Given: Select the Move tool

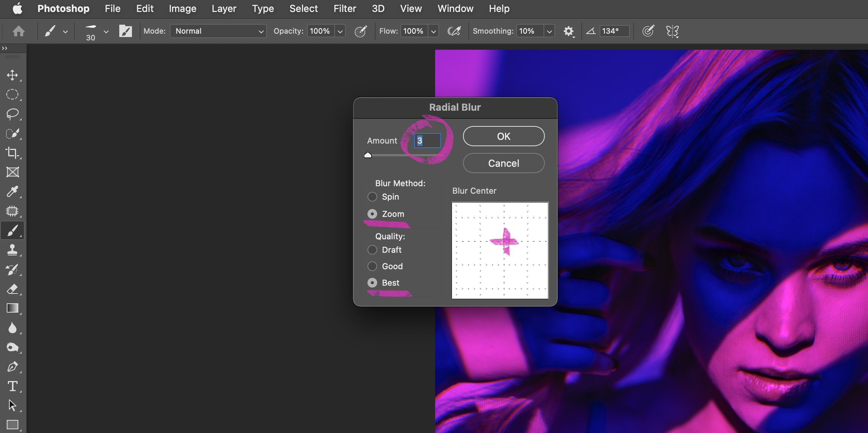Looking at the screenshot, I should click(x=12, y=75).
